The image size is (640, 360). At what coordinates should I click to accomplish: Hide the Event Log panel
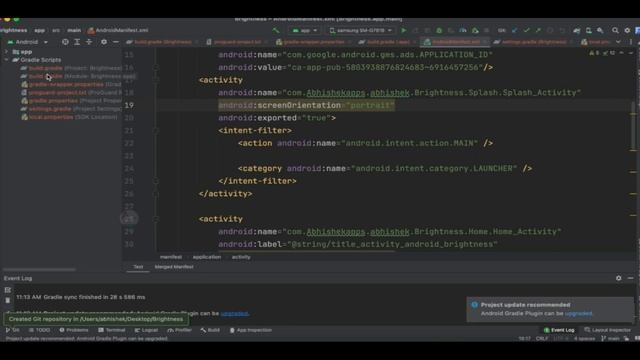tap(630, 278)
